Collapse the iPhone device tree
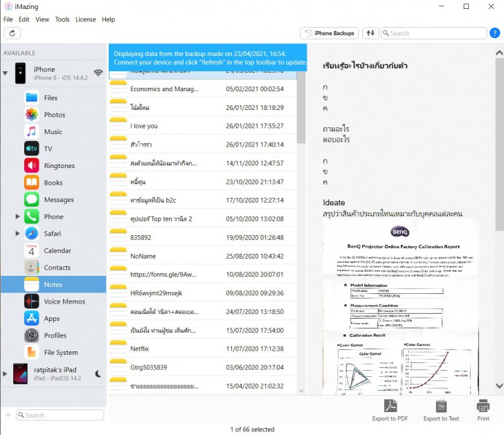The width and height of the screenshot is (504, 435). pyautogui.click(x=5, y=73)
